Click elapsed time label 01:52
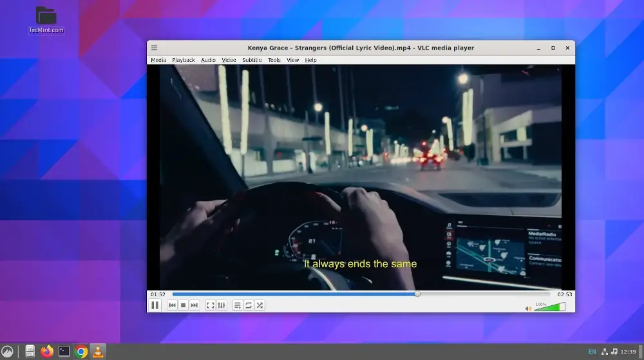Image resolution: width=644 pixels, height=360 pixels. [158, 294]
